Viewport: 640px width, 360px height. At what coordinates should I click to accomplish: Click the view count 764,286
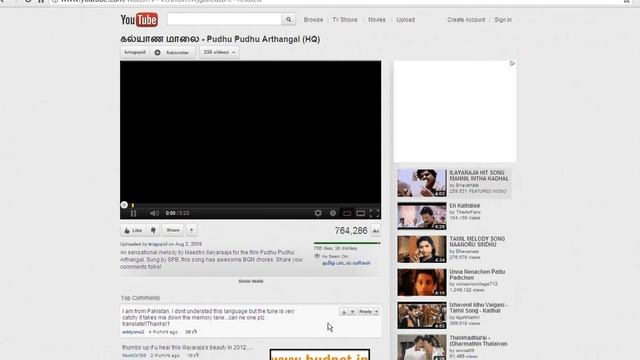[351, 231]
